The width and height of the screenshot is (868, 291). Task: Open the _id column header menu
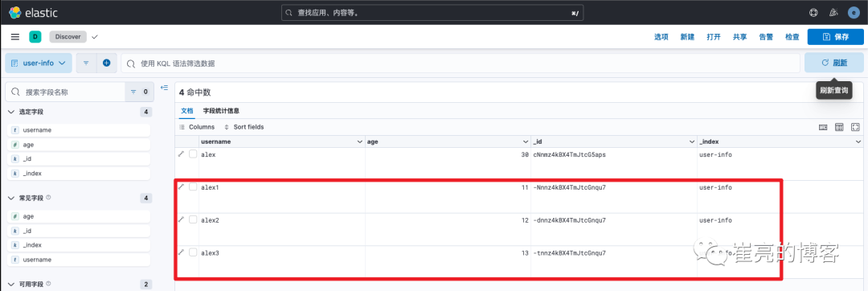click(691, 142)
